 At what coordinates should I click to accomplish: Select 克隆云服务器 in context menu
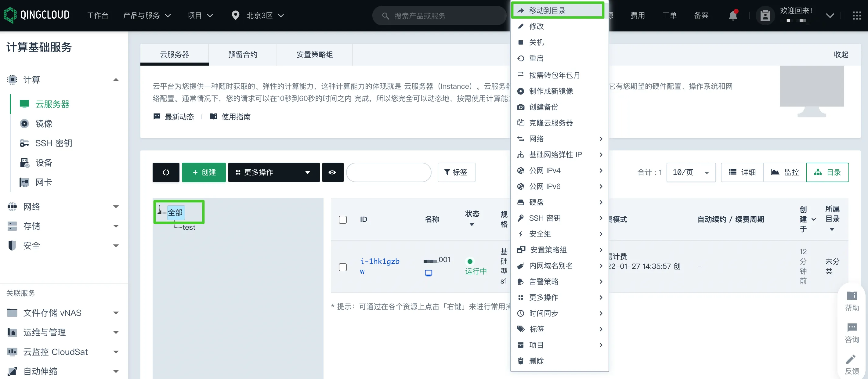pos(559,123)
